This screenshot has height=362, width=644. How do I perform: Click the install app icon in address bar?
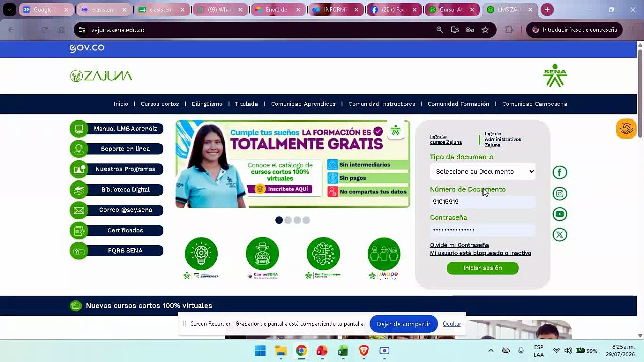[x=455, y=30]
